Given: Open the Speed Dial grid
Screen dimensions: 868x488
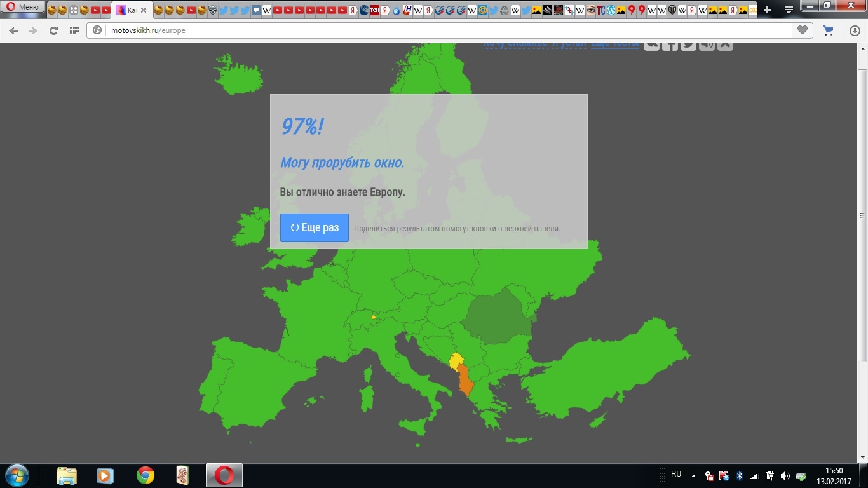Looking at the screenshot, I should [74, 30].
